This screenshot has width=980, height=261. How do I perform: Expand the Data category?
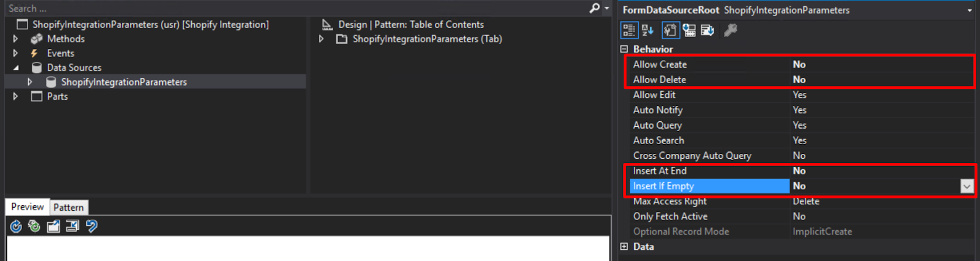(624, 246)
